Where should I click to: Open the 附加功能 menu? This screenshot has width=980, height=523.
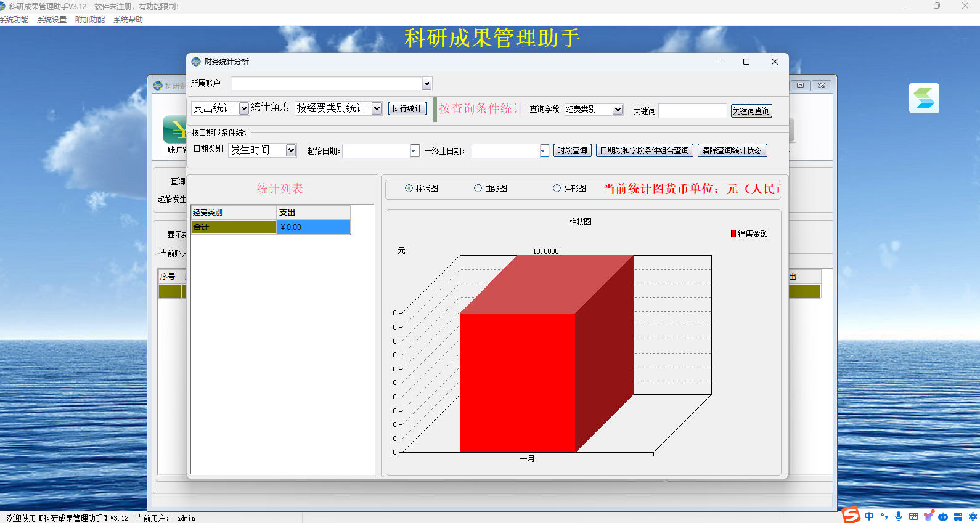90,20
